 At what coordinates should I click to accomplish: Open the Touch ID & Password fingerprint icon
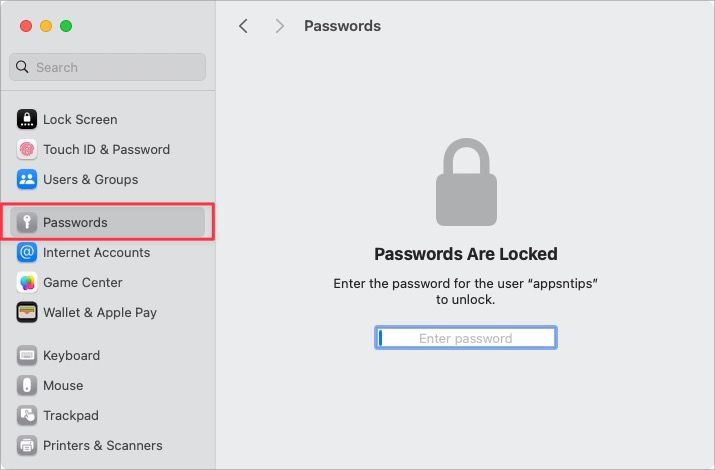tap(27, 150)
